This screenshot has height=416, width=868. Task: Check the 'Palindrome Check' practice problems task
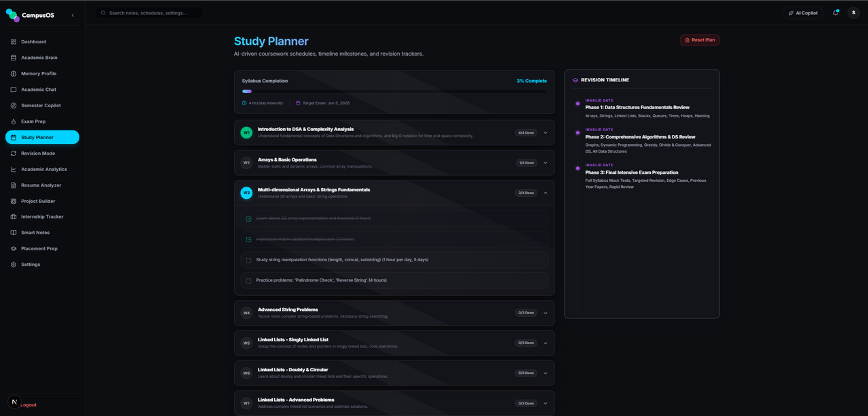248,281
